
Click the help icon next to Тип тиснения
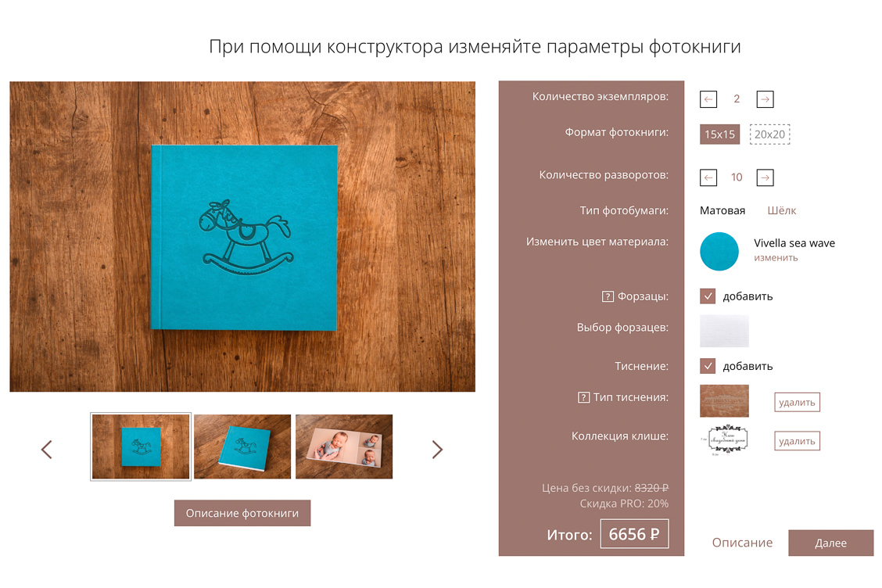point(583,397)
